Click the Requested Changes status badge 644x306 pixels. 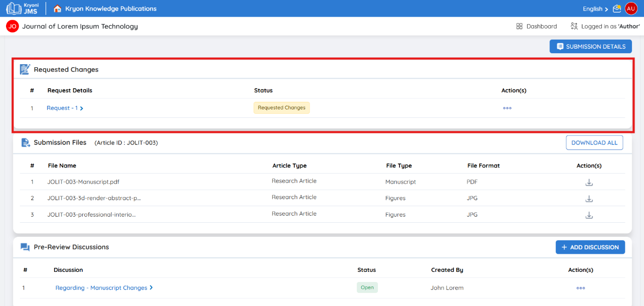click(282, 108)
